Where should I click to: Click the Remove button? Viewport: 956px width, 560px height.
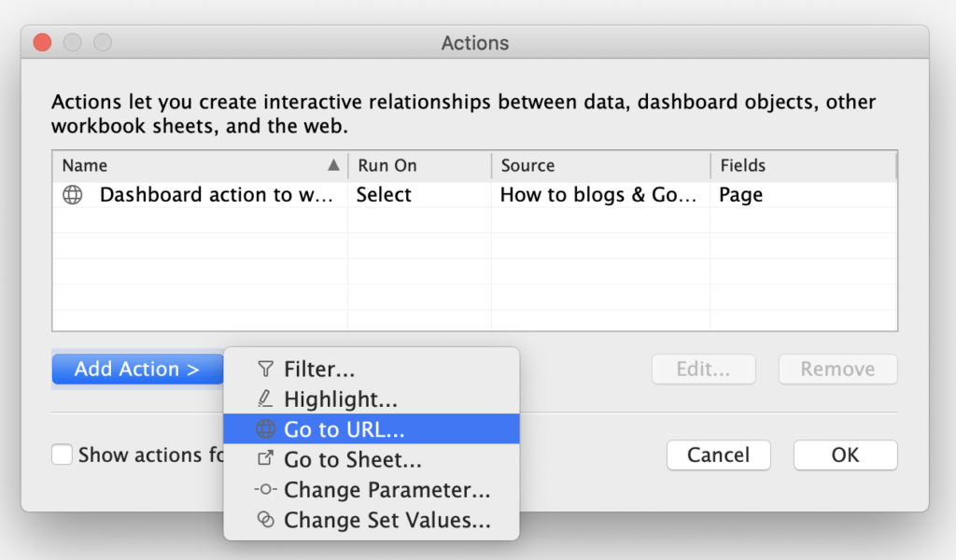837,369
